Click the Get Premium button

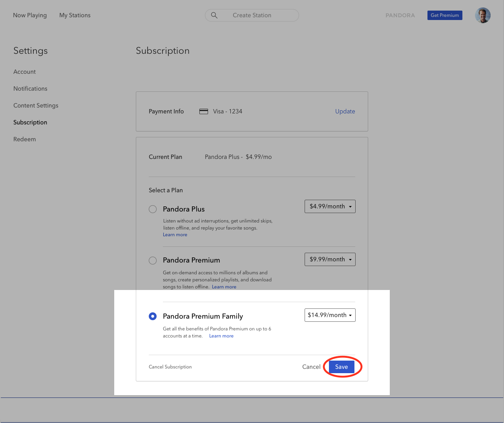(x=445, y=15)
